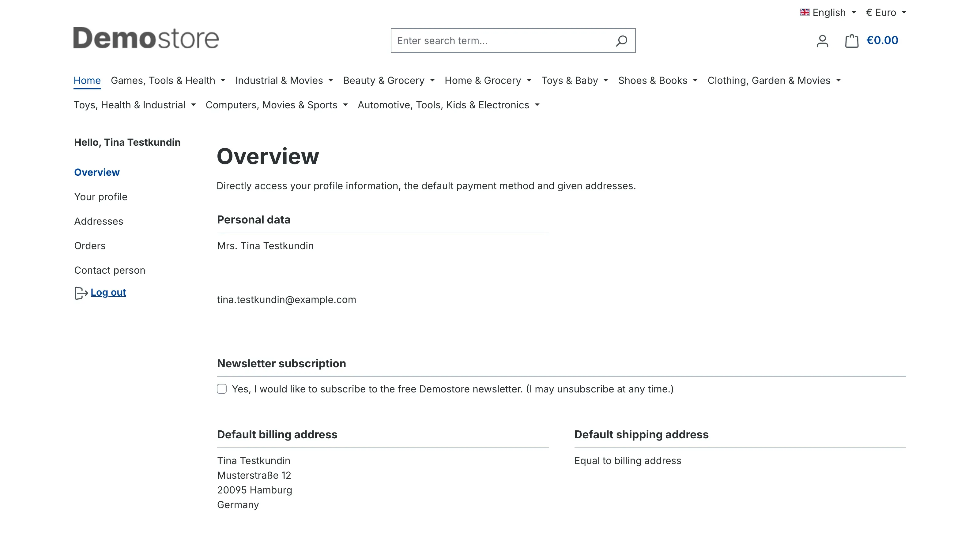Expand Industrial & Movies category
The image size is (980, 551).
tap(284, 81)
